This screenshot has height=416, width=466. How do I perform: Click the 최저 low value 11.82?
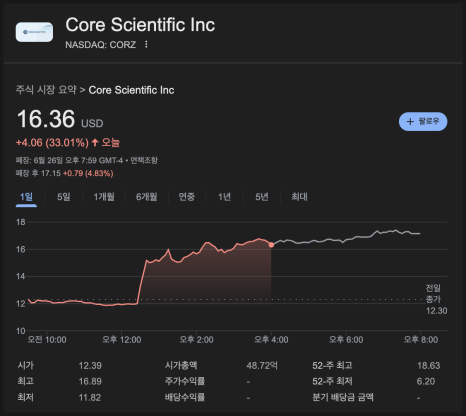tap(90, 397)
